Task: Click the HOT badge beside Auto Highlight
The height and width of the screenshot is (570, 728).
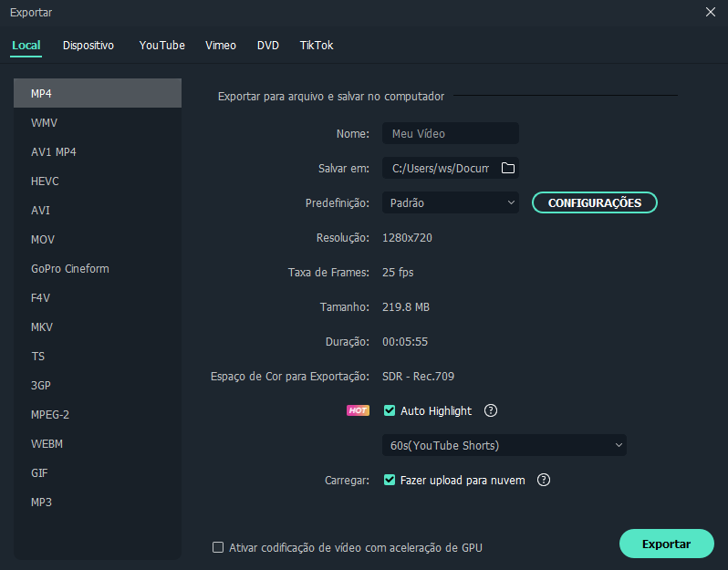Action: (358, 410)
